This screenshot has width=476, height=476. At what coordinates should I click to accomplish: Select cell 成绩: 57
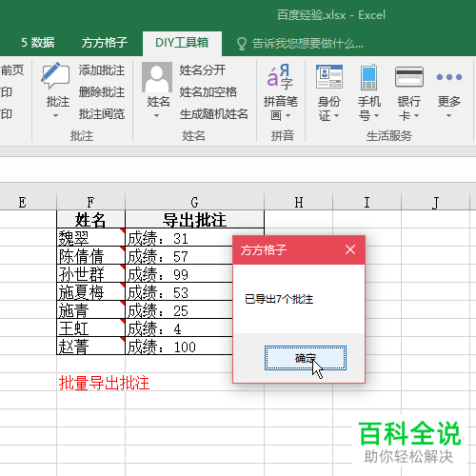tap(179, 255)
